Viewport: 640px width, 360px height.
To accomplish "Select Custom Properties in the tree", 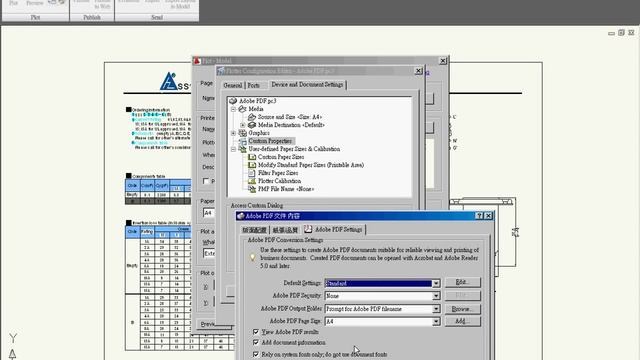I will coord(270,141).
